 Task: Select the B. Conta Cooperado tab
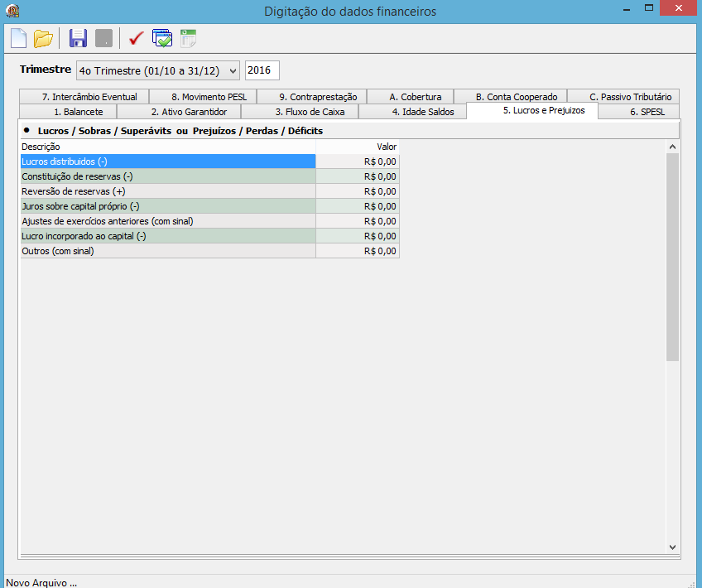tap(511, 97)
